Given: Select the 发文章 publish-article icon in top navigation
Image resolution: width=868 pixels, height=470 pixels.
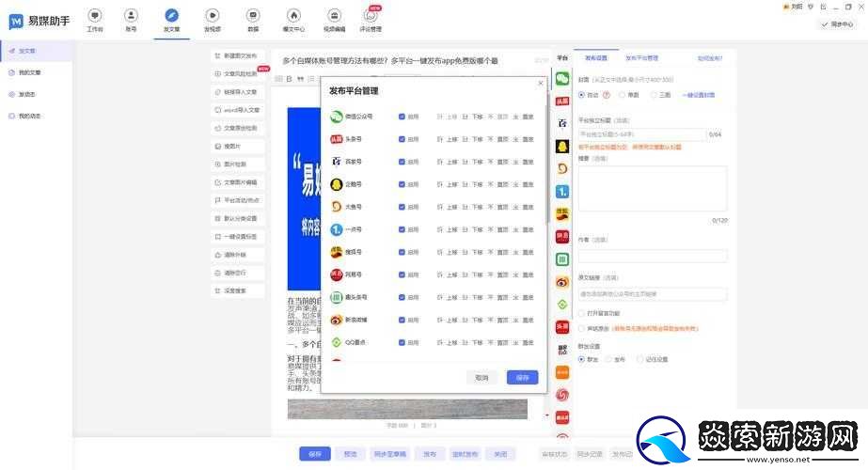Looking at the screenshot, I should (x=171, y=16).
